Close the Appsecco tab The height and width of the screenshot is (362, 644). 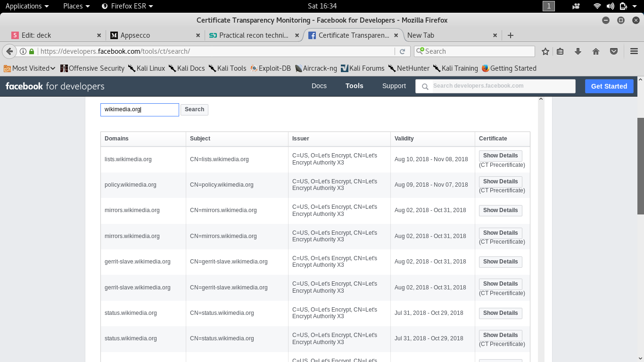(x=198, y=35)
